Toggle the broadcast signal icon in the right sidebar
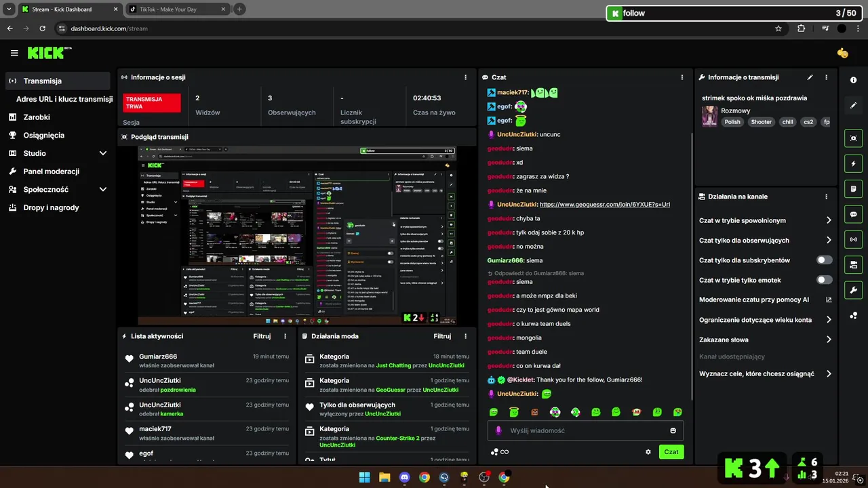868x488 pixels. tap(853, 239)
